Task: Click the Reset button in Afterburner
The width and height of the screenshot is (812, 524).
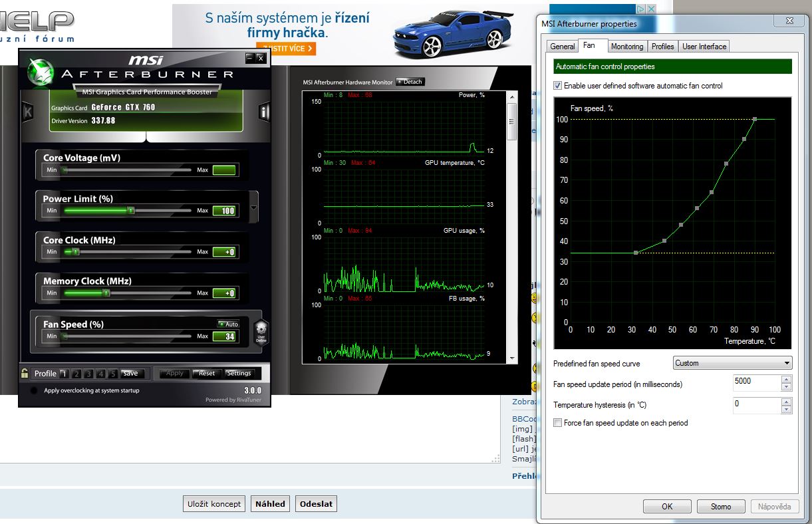Action: [207, 374]
